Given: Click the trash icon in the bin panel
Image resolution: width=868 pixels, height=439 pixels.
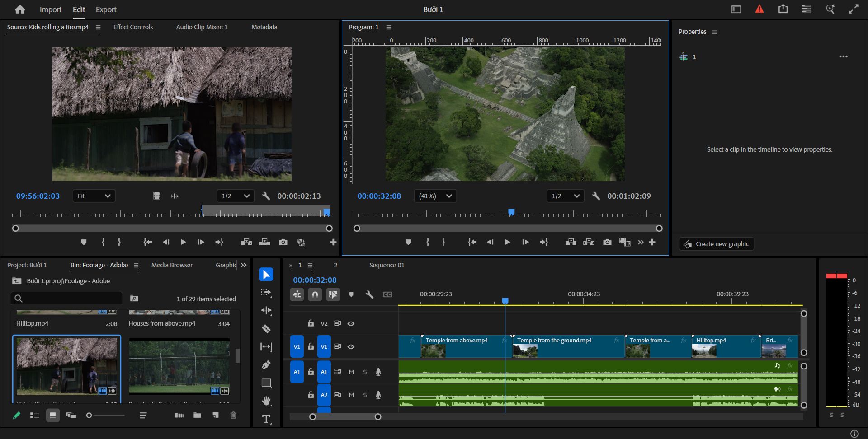Looking at the screenshot, I should [233, 415].
